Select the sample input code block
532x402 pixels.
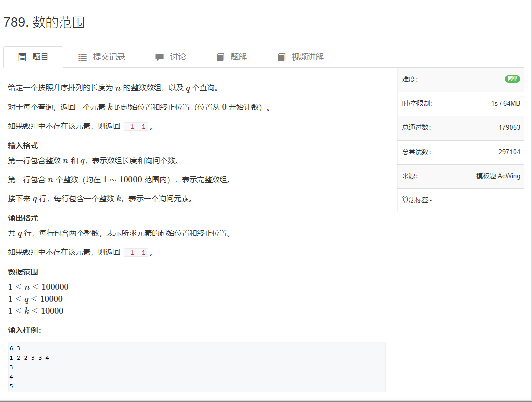point(195,367)
